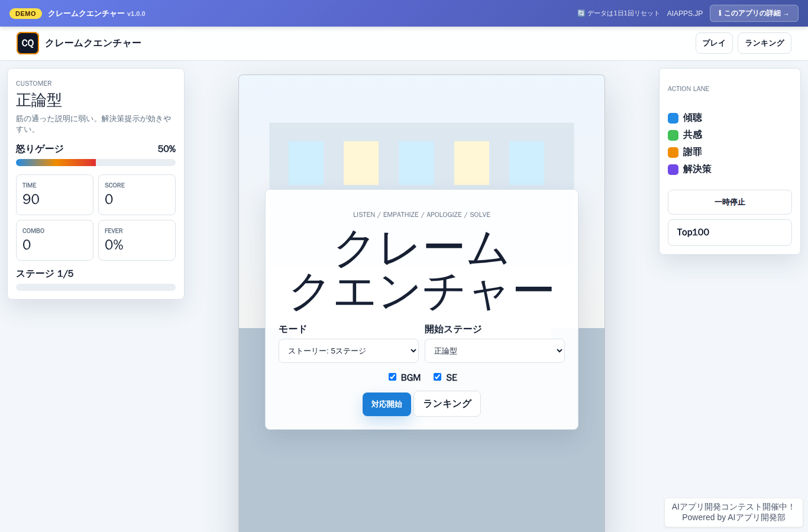Click the orange 謝罪 color square
The width and height of the screenshot is (808, 532).
coord(673,153)
